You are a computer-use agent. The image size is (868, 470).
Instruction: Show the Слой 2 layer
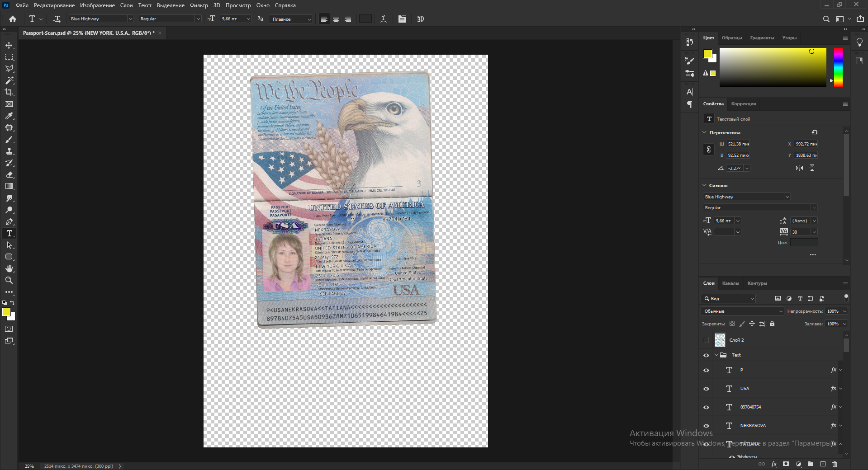[706, 340]
